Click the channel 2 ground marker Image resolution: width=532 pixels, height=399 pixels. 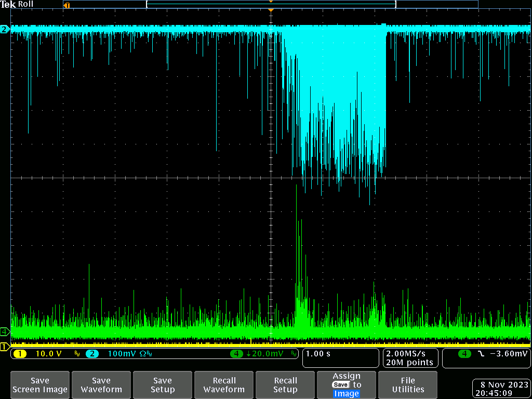click(x=5, y=30)
